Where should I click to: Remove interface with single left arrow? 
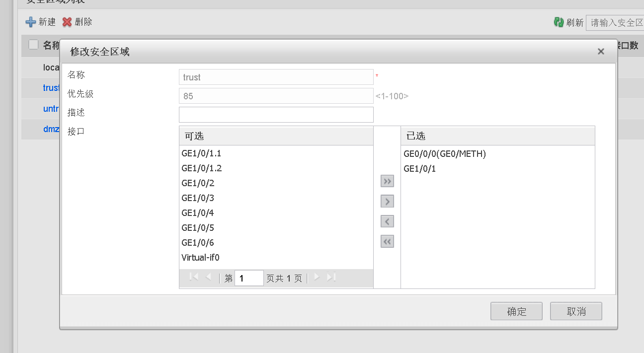pos(387,221)
